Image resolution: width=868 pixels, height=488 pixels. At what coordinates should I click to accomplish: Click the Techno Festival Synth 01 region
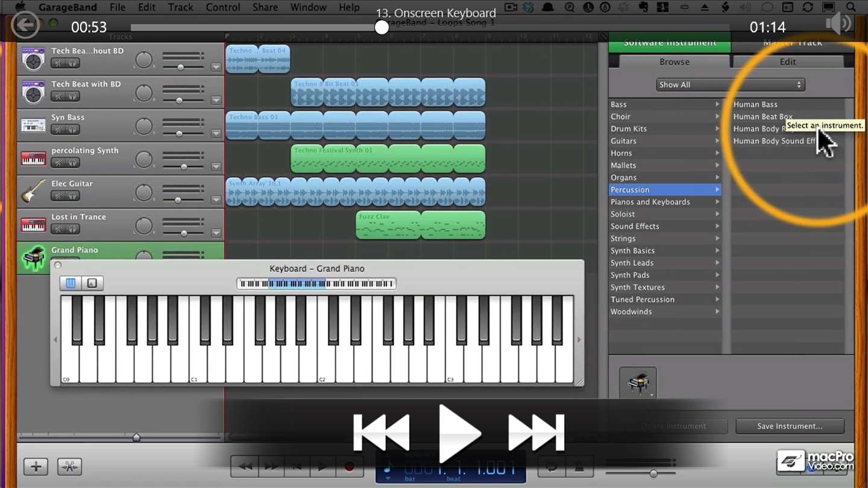click(388, 158)
